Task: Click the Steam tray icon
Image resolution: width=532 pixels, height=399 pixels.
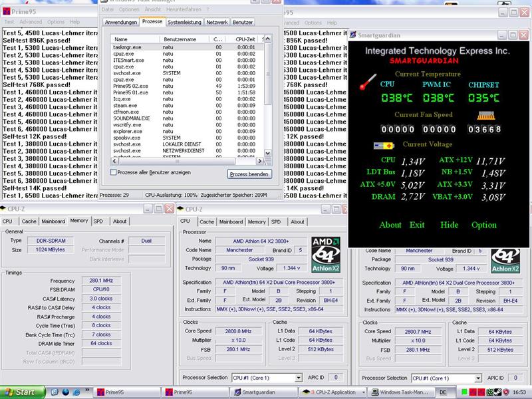Action: [497, 392]
